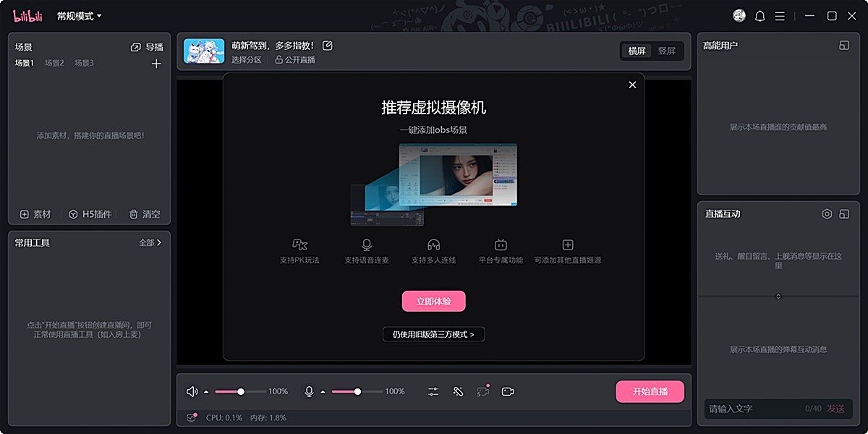Click the microphone volume slider handle
This screenshot has width=868, height=434.
click(357, 391)
